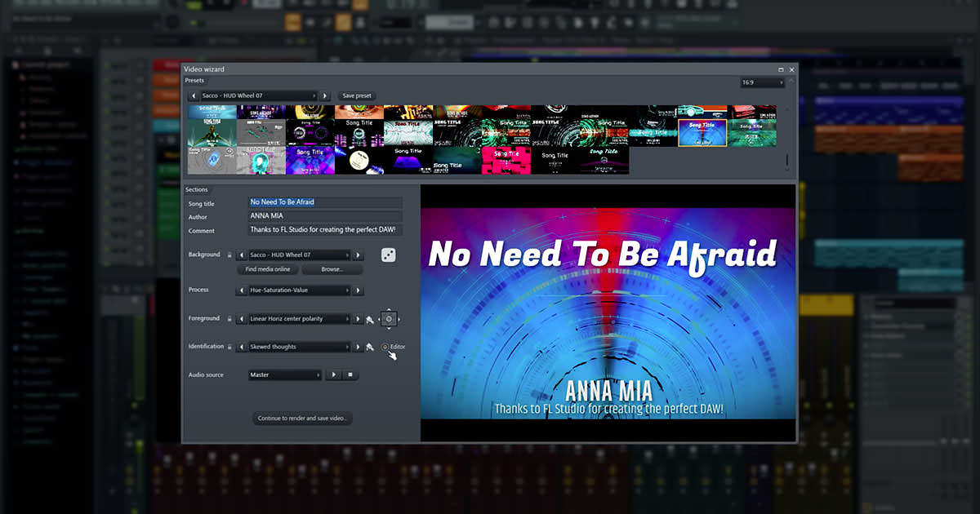This screenshot has width=980, height=514.
Task: Click the video preview title text
Action: click(x=603, y=254)
